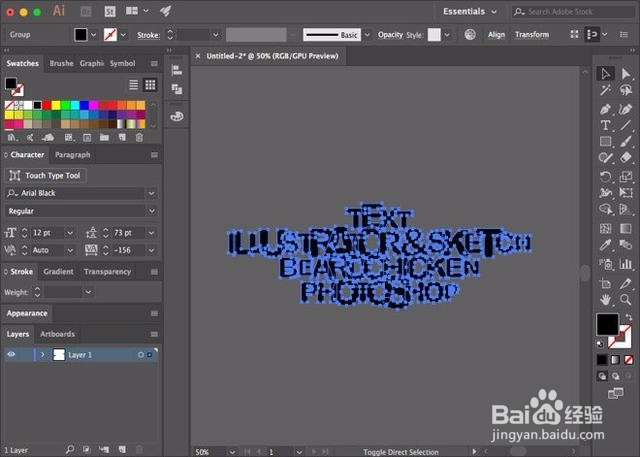640x457 pixels.
Task: Pick the yellow swatch in top row
Action: [x=56, y=105]
